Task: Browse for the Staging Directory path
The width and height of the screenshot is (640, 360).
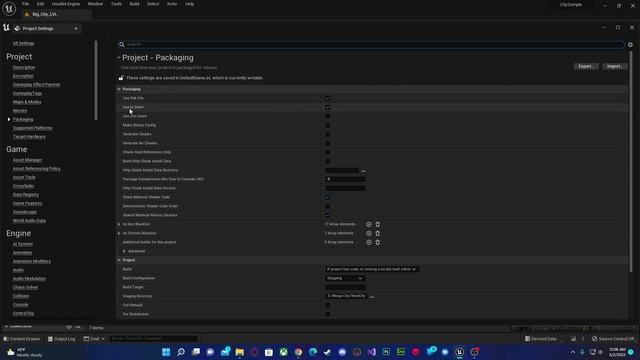Action: (x=372, y=296)
